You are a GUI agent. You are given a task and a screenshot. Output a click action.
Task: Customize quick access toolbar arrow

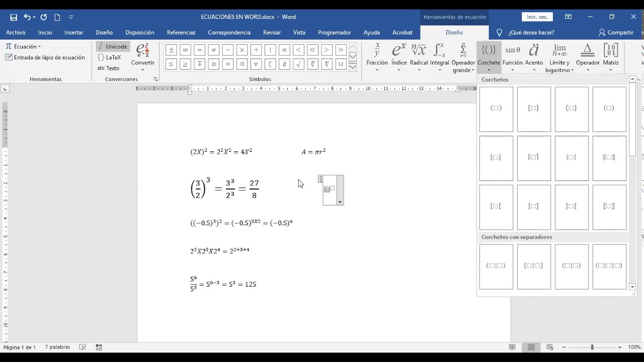(71, 17)
